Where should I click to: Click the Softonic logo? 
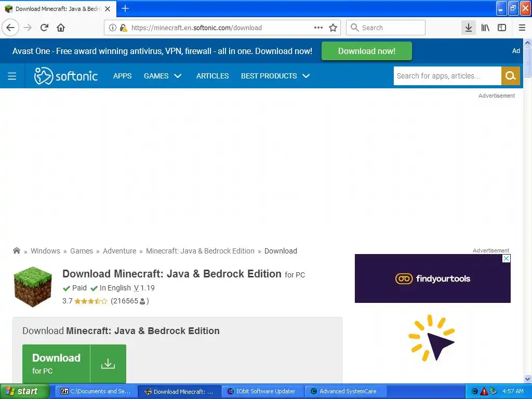point(66,76)
